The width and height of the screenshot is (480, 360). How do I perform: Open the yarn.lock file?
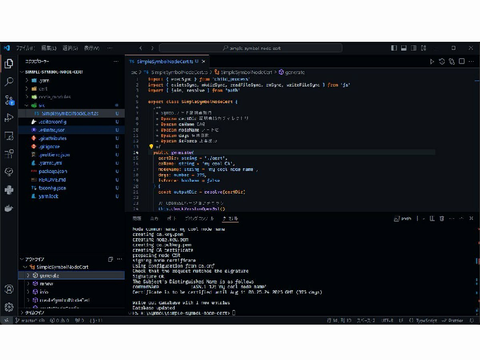pyautogui.click(x=72, y=196)
